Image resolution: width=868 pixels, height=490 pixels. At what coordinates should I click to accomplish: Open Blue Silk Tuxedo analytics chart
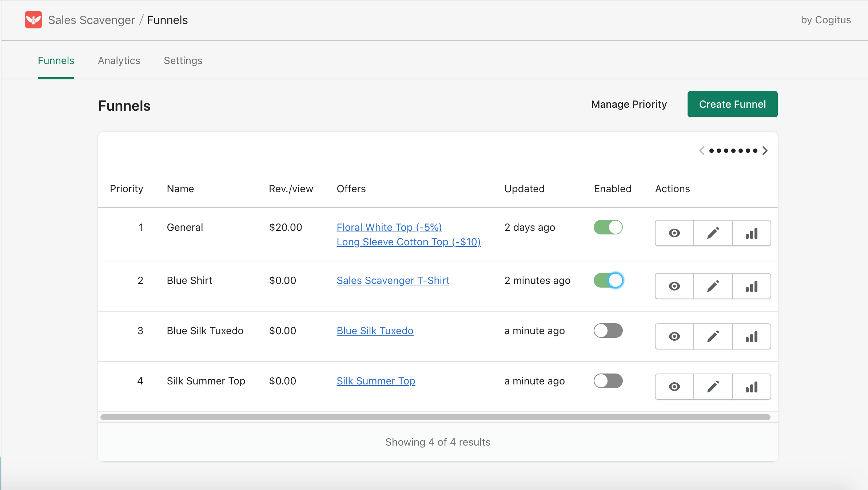pos(751,336)
